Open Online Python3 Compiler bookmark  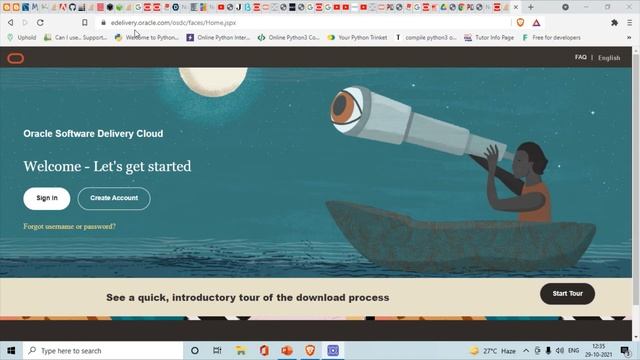[289, 38]
